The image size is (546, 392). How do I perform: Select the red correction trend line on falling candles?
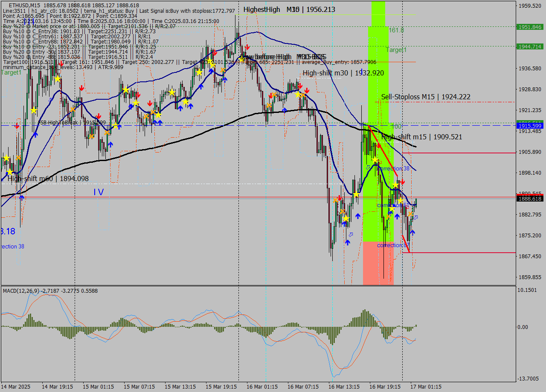[x=382, y=151]
